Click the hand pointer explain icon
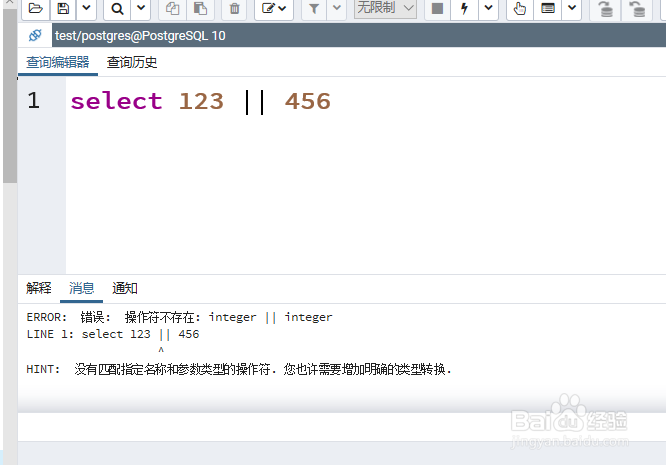Image resolution: width=666 pixels, height=465 pixels. coord(520,8)
